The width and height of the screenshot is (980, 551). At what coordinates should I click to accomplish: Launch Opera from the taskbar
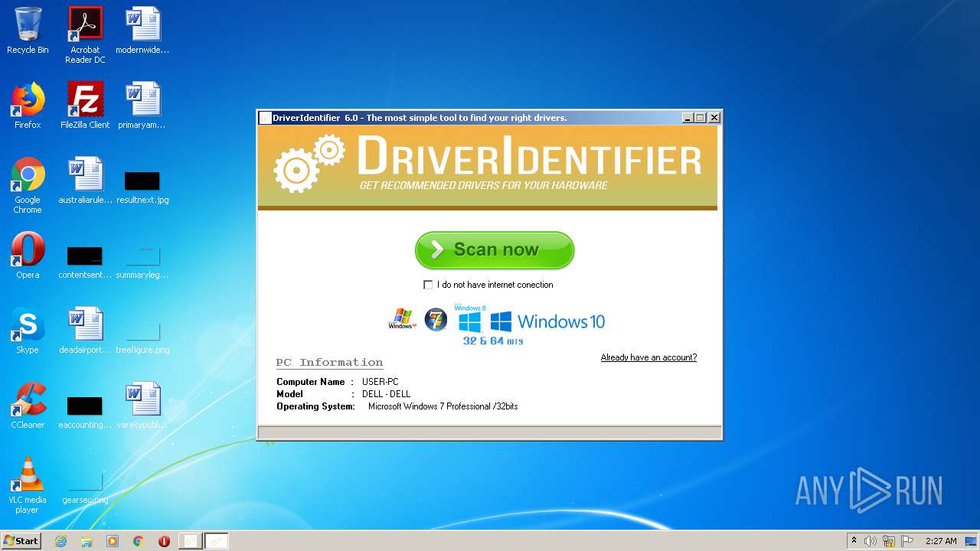click(x=164, y=541)
